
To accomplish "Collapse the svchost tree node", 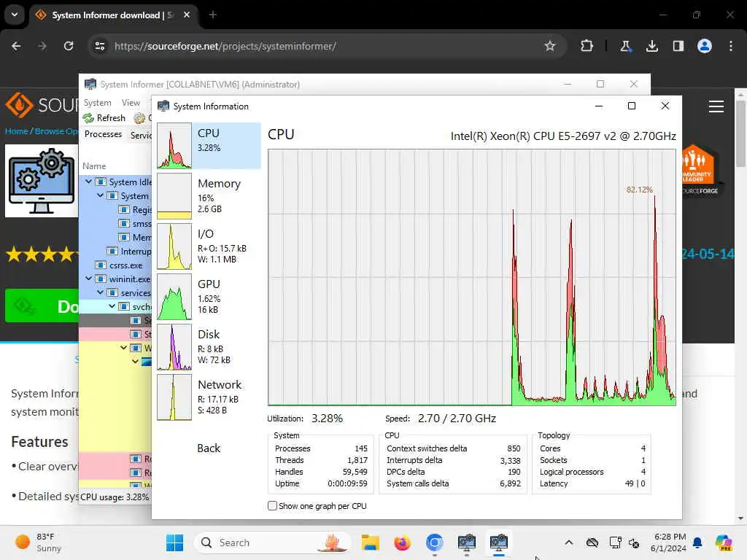I will 112,306.
